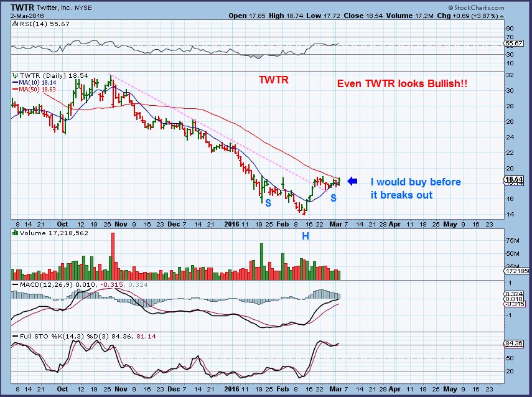Click the 84.36 stochastic value tag on right

514,343
